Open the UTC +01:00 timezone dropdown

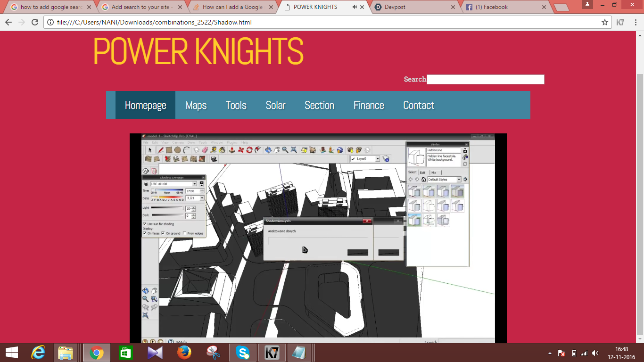pos(194,184)
